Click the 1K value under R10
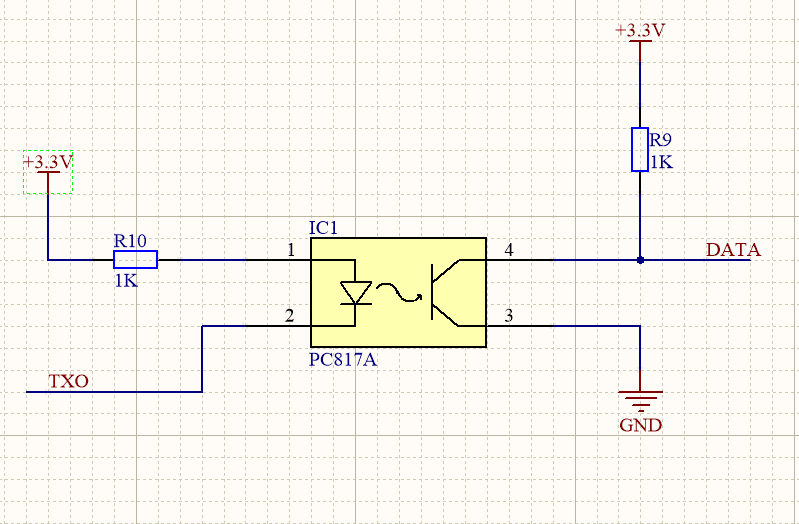Image resolution: width=799 pixels, height=524 pixels. pyautogui.click(x=125, y=281)
